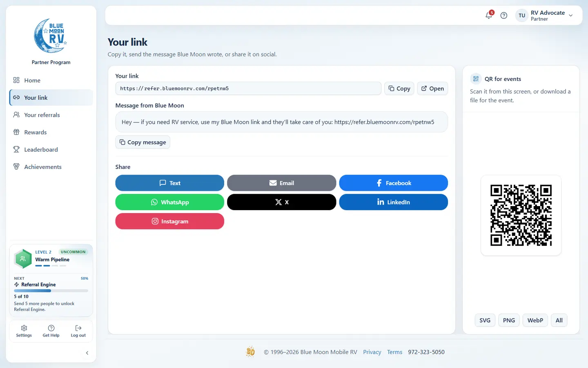Download the QR code as SVG
The image size is (588, 368).
click(485, 320)
